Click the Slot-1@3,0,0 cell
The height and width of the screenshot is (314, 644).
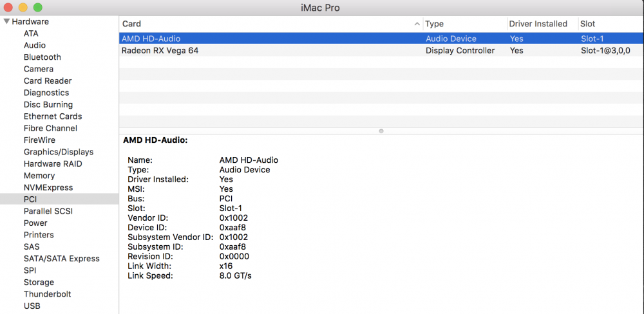[605, 50]
